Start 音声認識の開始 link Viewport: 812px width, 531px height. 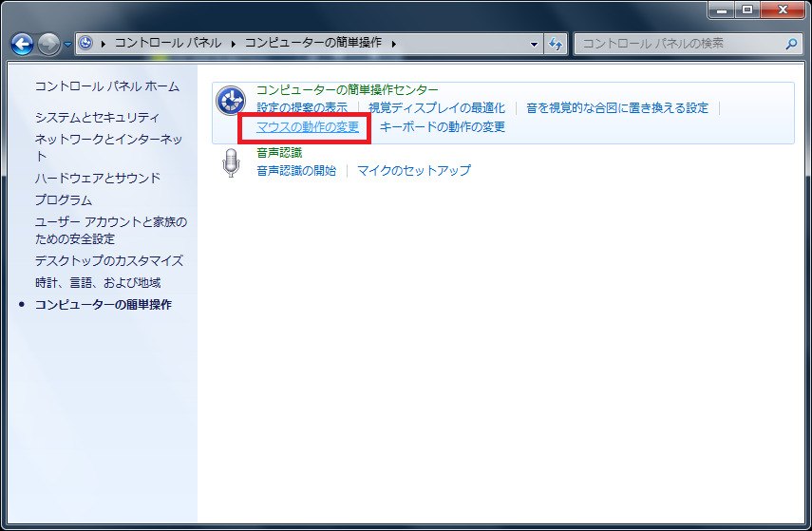296,171
